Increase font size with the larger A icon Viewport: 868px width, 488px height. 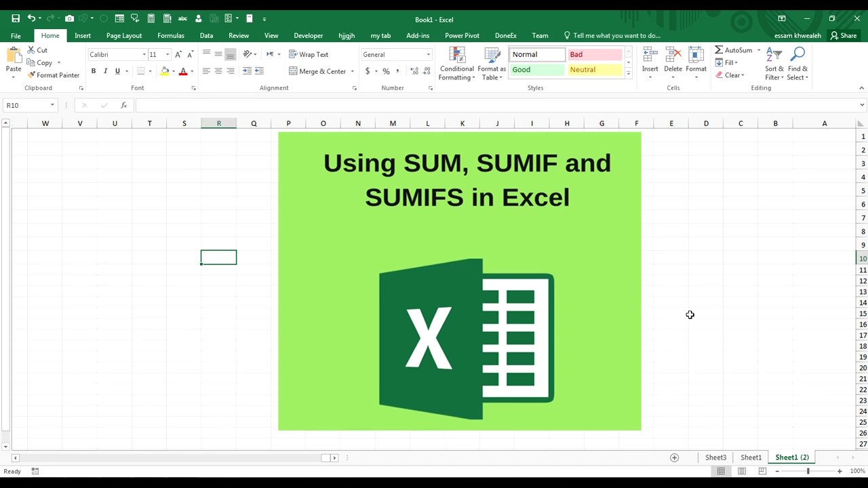[x=178, y=54]
